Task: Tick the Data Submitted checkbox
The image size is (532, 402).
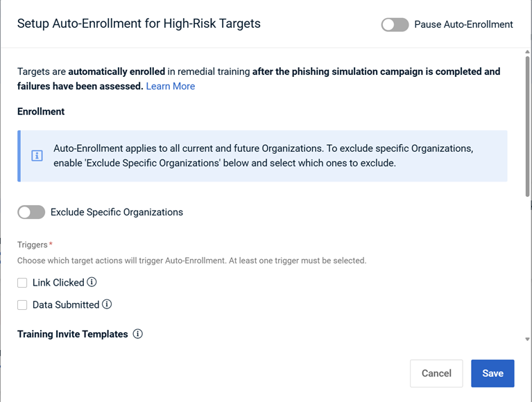Action: tap(22, 305)
